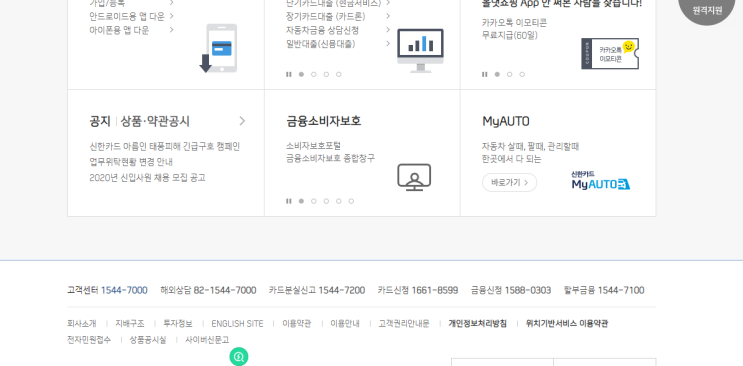Open the 안드로이드용 앱 다운 link
The image size is (743, 366).
(x=127, y=17)
